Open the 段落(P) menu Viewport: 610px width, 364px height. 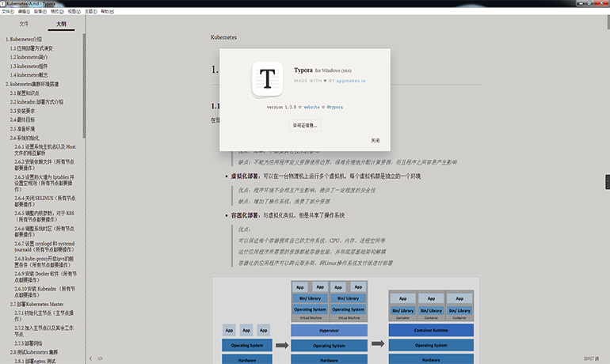40,12
